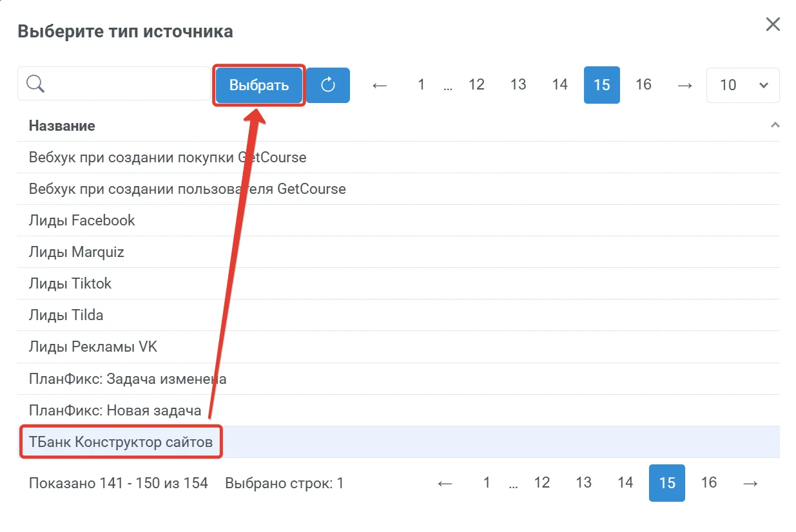Open page 16 in bottom pagination

click(709, 482)
